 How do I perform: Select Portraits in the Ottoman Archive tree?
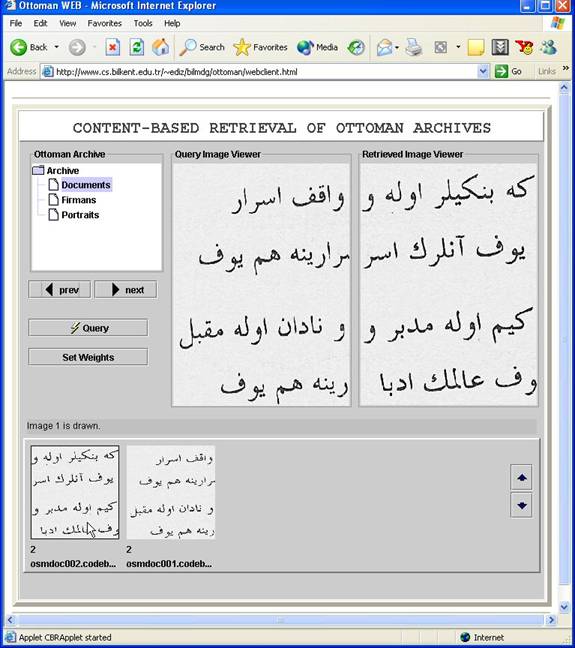(74, 215)
